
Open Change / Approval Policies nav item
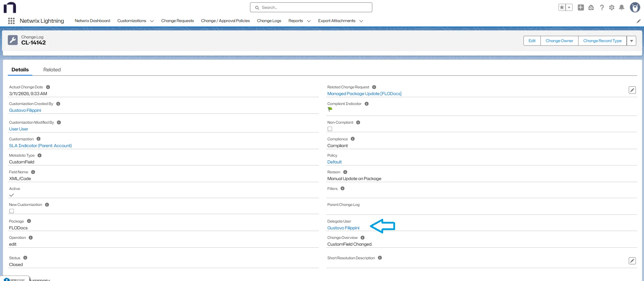[x=225, y=21]
